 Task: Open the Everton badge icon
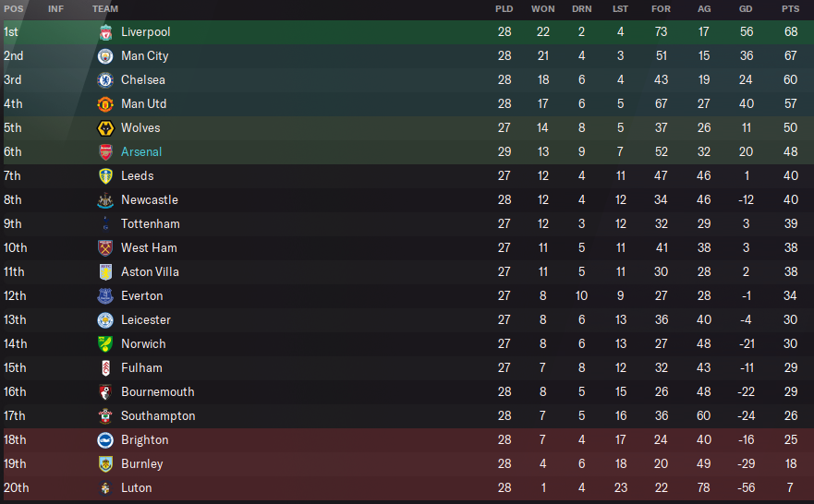click(105, 296)
